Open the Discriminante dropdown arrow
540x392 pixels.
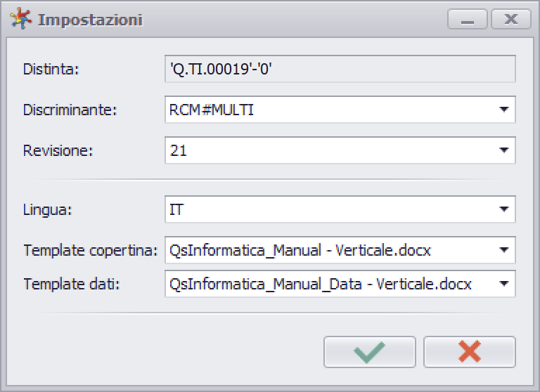point(504,110)
